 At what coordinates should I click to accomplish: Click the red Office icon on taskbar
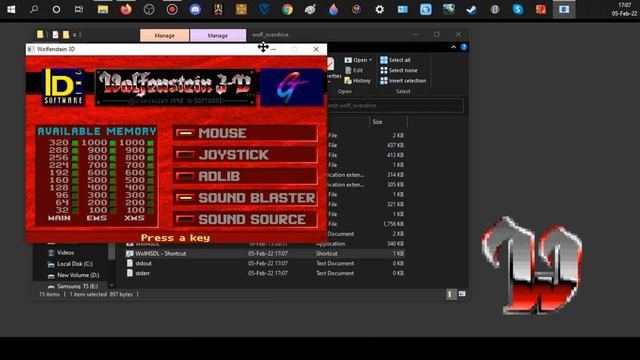pyautogui.click(x=541, y=9)
